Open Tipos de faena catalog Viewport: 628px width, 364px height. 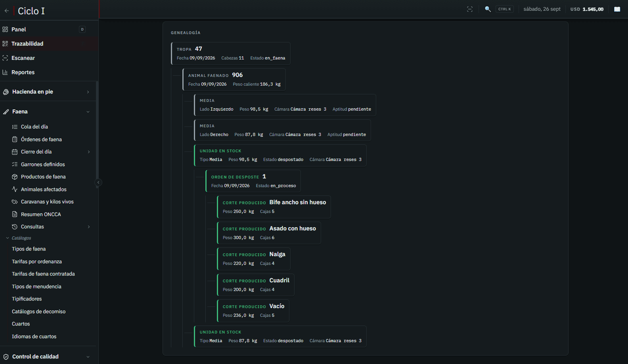[29, 249]
